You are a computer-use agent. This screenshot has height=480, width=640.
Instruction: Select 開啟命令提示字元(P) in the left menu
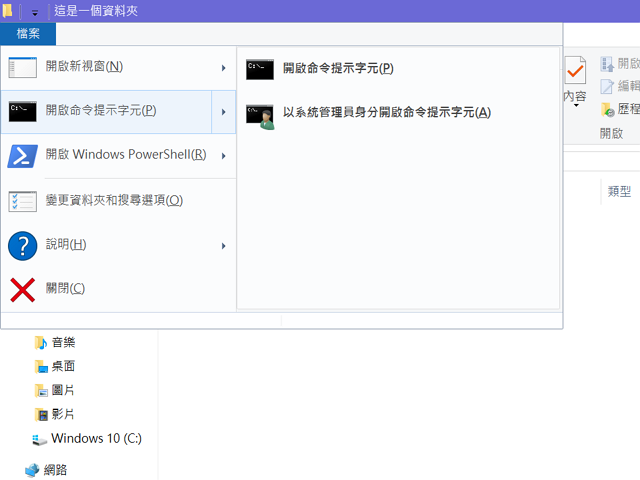(x=106, y=112)
